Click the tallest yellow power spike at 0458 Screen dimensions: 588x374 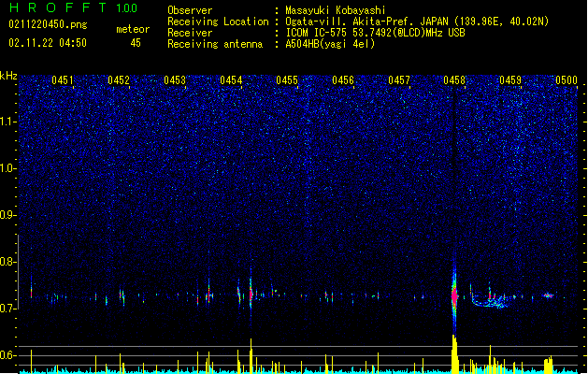454,354
